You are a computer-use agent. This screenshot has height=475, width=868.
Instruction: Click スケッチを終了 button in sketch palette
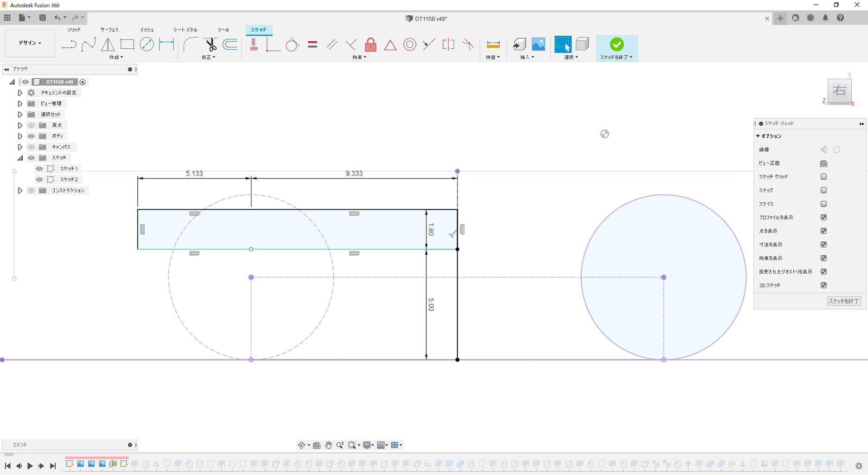click(x=844, y=301)
